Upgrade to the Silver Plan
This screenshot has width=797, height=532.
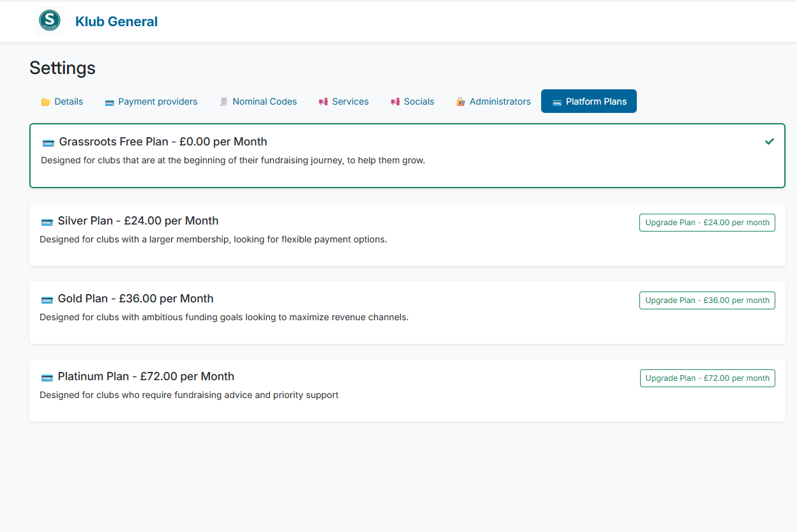706,222
